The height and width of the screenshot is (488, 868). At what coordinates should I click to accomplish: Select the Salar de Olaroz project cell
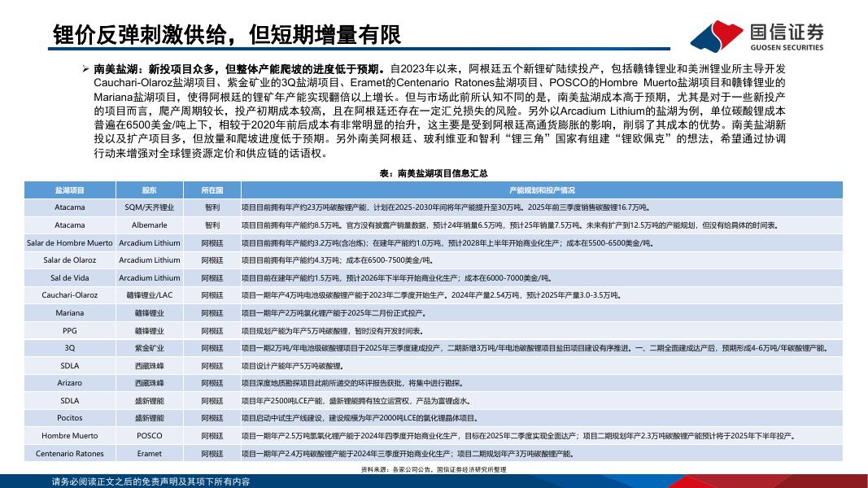[70, 260]
